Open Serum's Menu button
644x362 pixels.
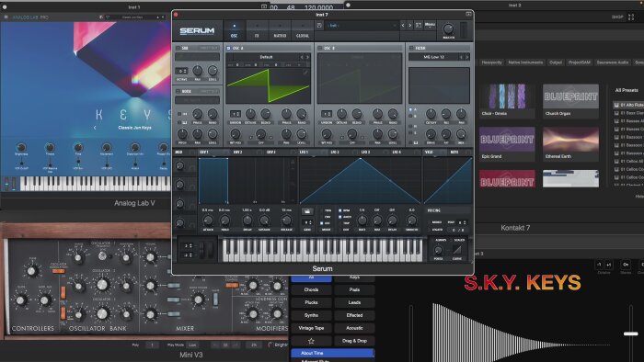(x=430, y=26)
